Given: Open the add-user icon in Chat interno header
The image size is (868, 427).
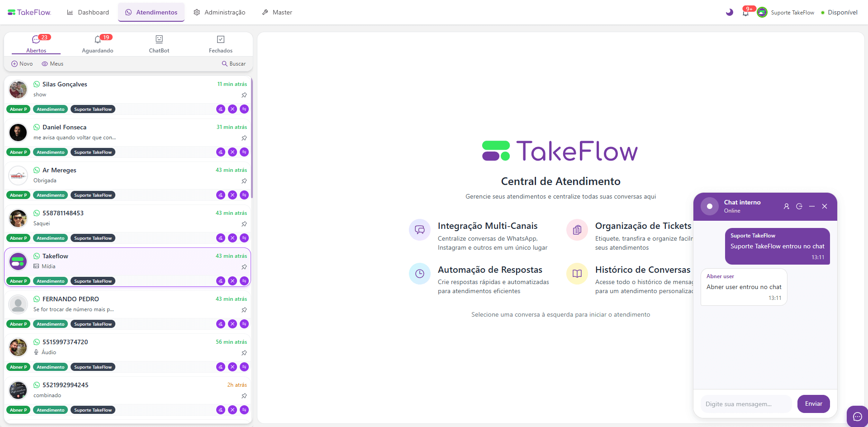Looking at the screenshot, I should (786, 206).
